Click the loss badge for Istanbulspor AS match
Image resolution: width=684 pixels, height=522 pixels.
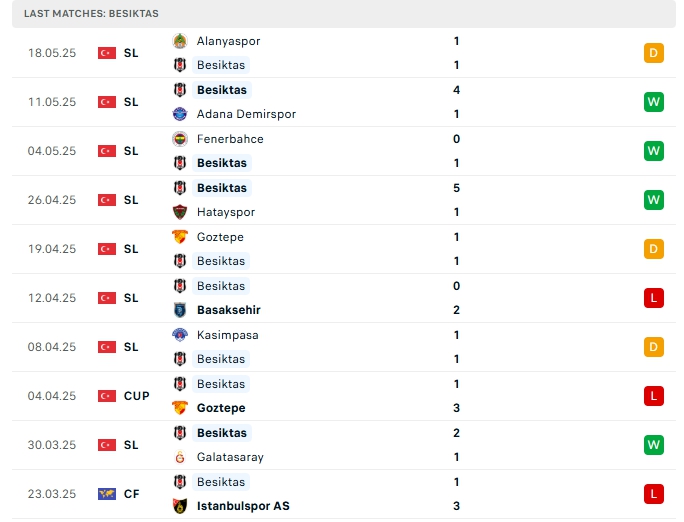point(654,494)
